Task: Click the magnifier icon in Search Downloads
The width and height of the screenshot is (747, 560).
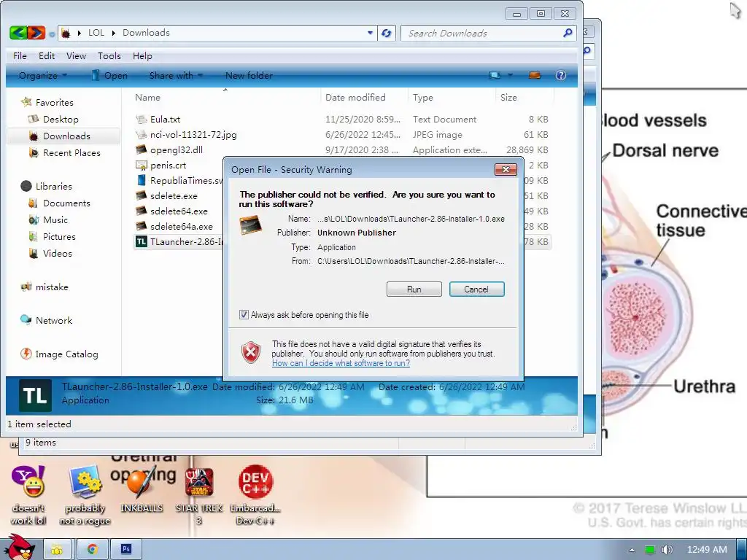Action: pyautogui.click(x=567, y=33)
